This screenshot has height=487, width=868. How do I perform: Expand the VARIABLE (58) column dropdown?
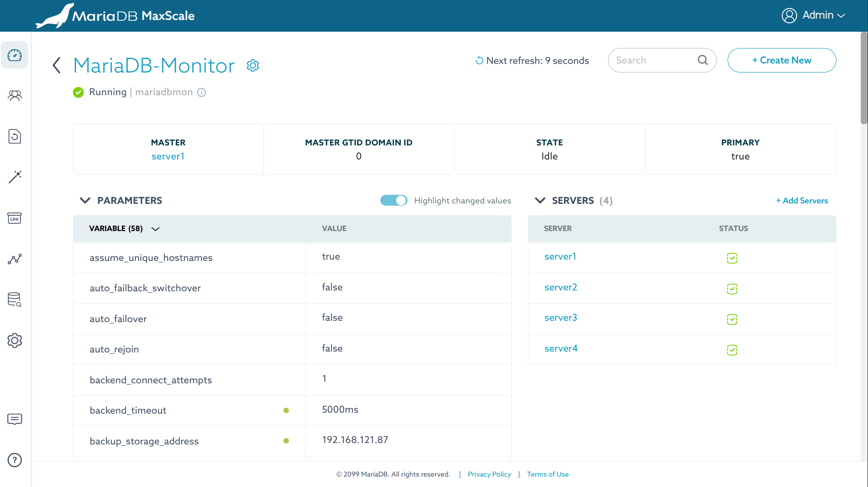(155, 229)
